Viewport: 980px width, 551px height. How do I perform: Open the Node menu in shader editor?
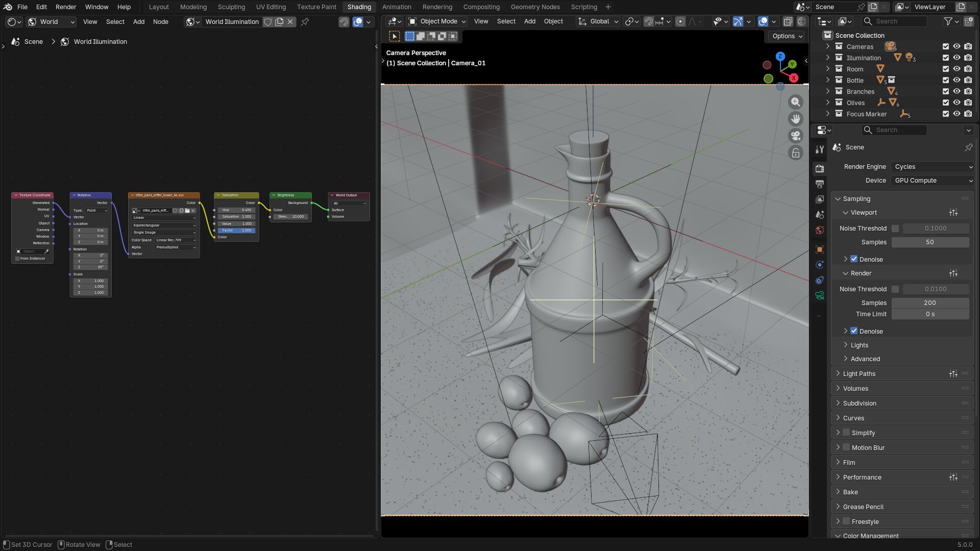160,22
